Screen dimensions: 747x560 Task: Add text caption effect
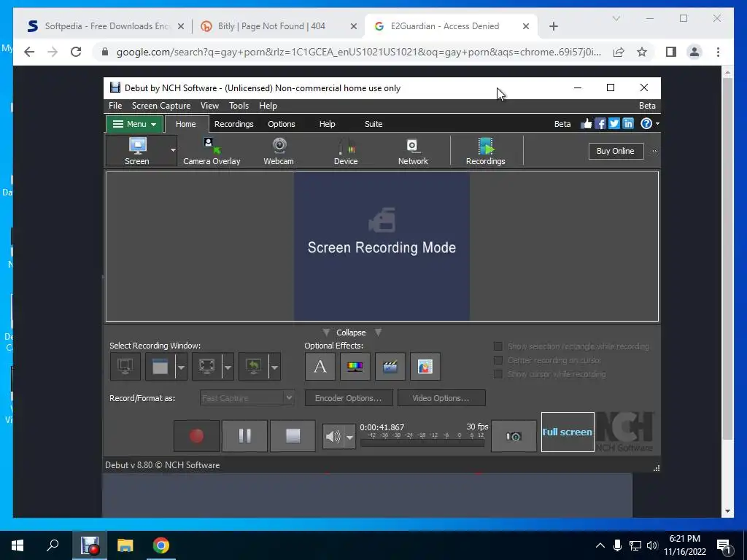click(320, 366)
